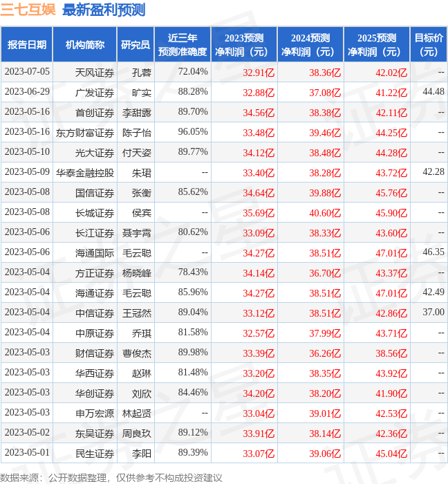Click the 33.91亿 profit value
This screenshot has height=484, width=448.
[259, 434]
